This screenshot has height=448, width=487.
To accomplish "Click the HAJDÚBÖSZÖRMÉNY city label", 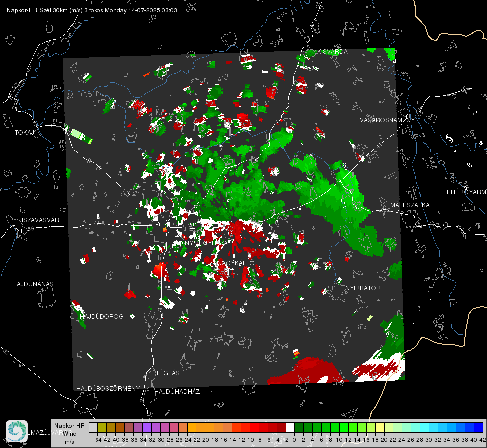I will pos(108,389).
